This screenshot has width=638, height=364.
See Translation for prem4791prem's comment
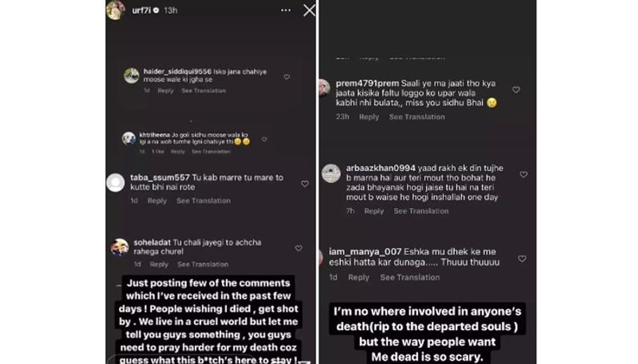click(417, 117)
